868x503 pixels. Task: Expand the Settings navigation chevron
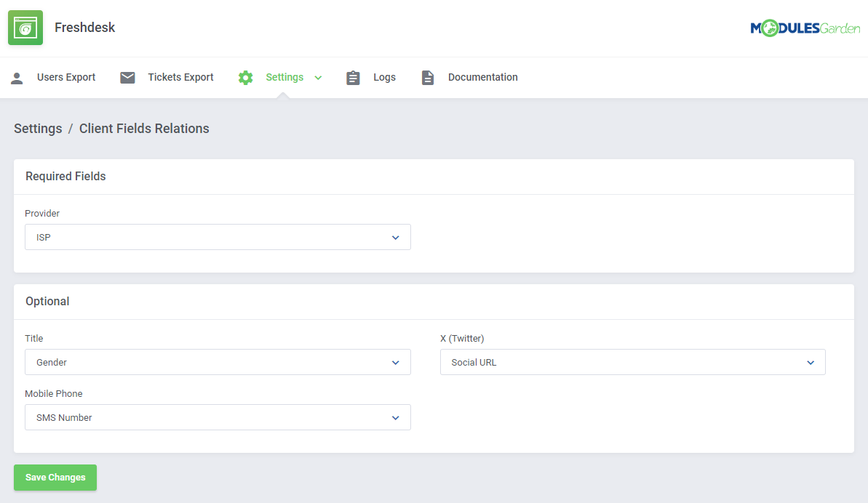tap(318, 77)
